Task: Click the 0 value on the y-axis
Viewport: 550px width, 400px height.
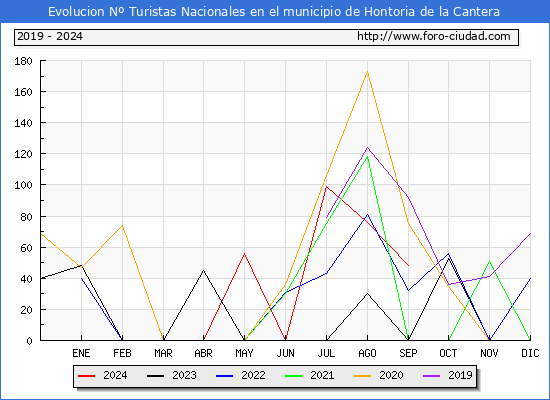Action: (x=29, y=341)
